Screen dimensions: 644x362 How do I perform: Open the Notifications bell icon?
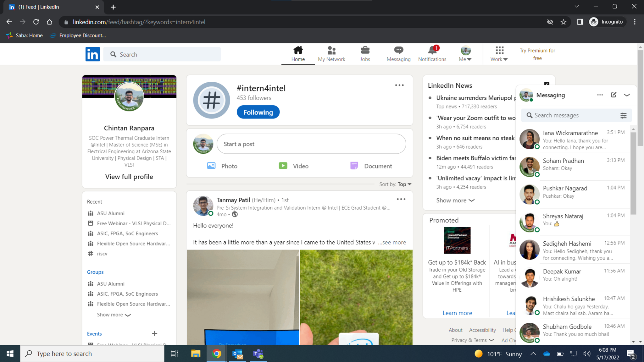coord(432,51)
